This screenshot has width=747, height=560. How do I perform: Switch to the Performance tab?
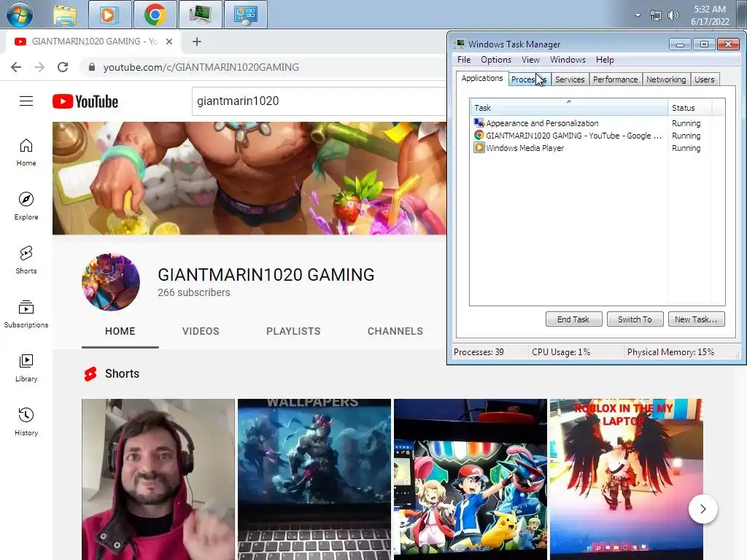pos(615,79)
